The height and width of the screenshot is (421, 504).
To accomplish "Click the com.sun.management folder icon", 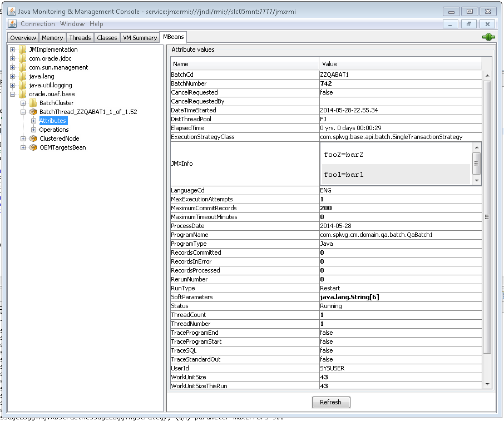I will pyautogui.click(x=22, y=67).
